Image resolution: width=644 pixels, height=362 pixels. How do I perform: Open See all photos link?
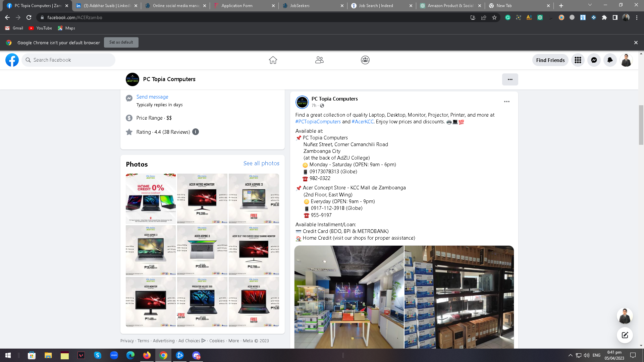coord(261,163)
